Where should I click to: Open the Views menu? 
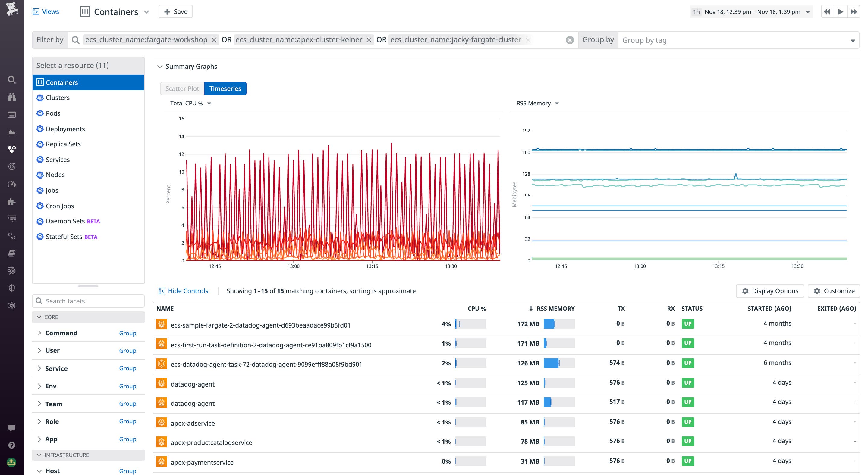click(x=46, y=11)
